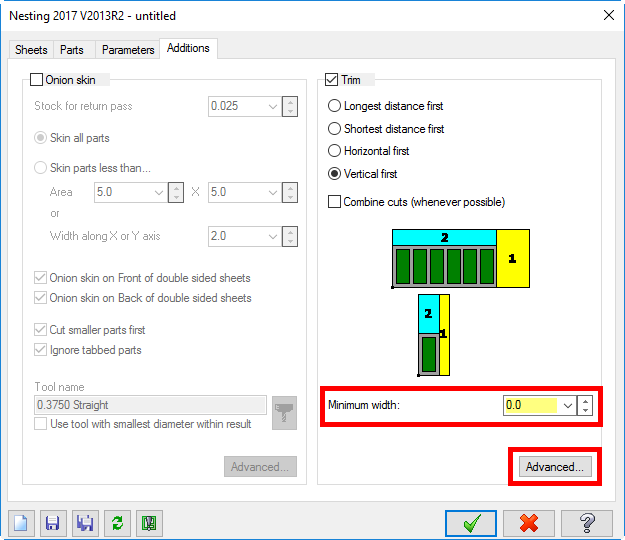
Task: Select Horizontal first option
Action: pyautogui.click(x=334, y=151)
